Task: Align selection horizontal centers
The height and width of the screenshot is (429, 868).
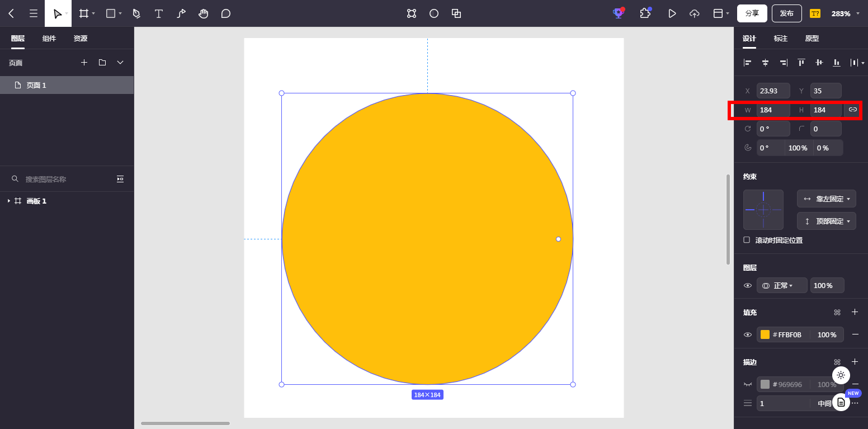Action: [x=766, y=63]
